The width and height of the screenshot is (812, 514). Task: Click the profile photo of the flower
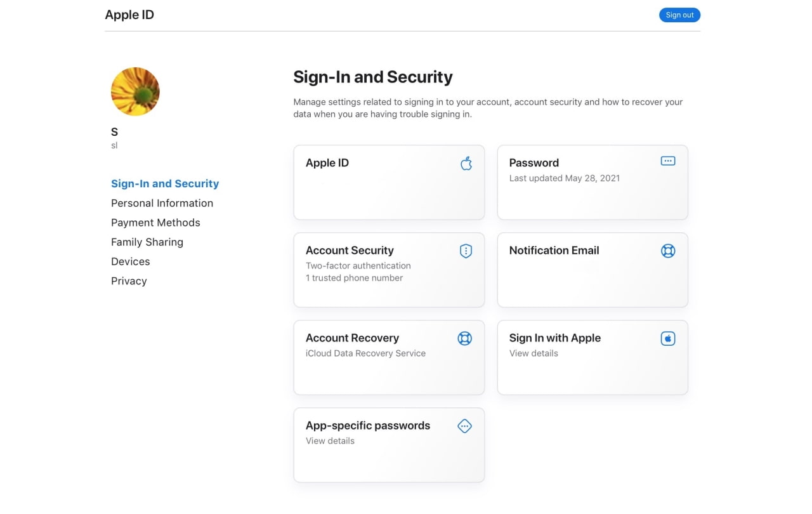[x=135, y=91]
